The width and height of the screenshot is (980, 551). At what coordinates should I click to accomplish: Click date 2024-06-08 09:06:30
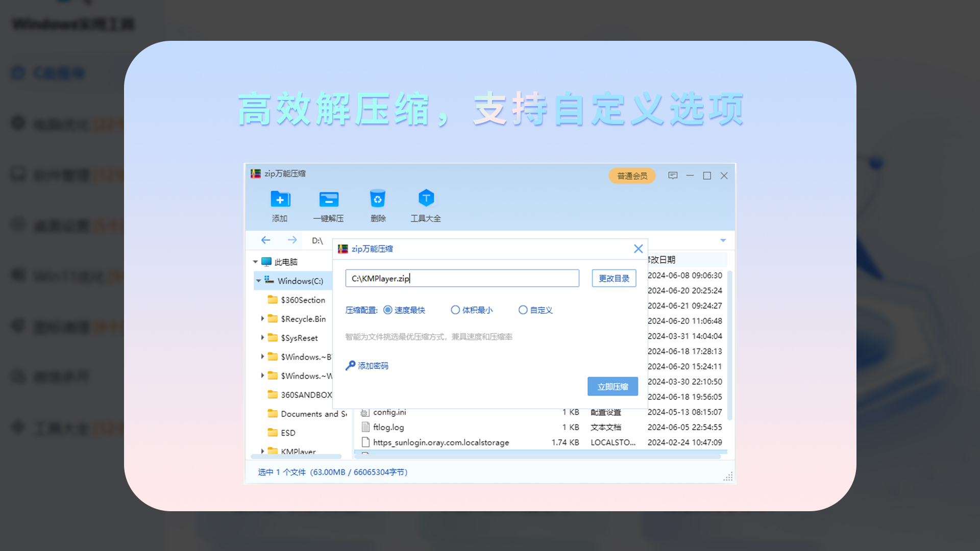coord(684,275)
